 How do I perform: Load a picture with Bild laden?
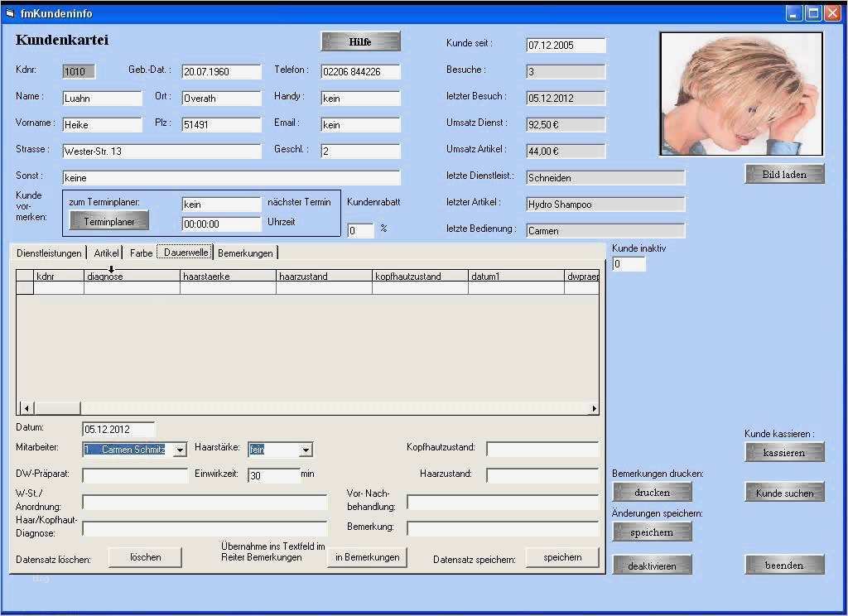(783, 173)
